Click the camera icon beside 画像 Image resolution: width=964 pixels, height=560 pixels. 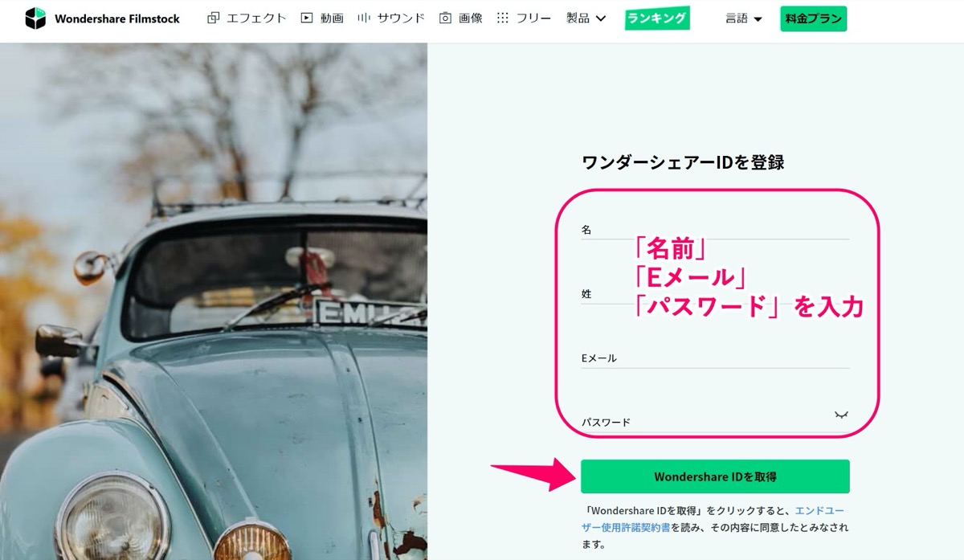[x=445, y=18]
